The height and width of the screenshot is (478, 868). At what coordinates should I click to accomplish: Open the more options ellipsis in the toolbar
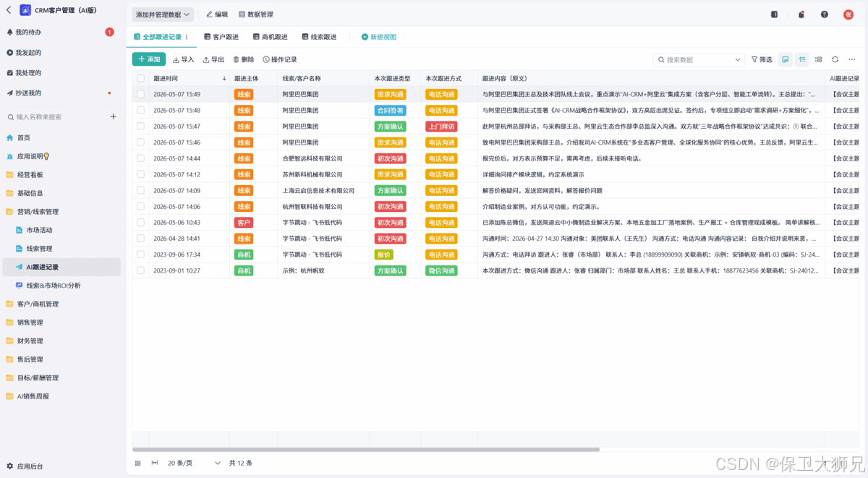(x=851, y=60)
